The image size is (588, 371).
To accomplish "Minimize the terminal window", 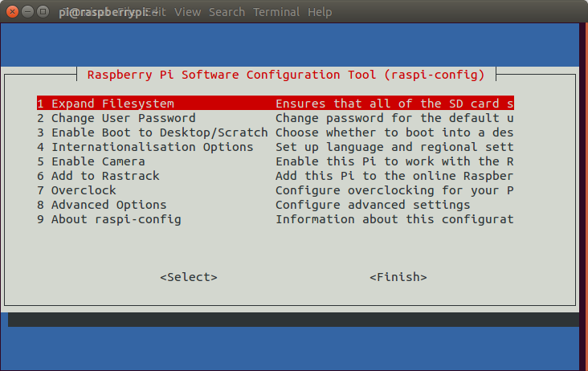I will coord(28,12).
